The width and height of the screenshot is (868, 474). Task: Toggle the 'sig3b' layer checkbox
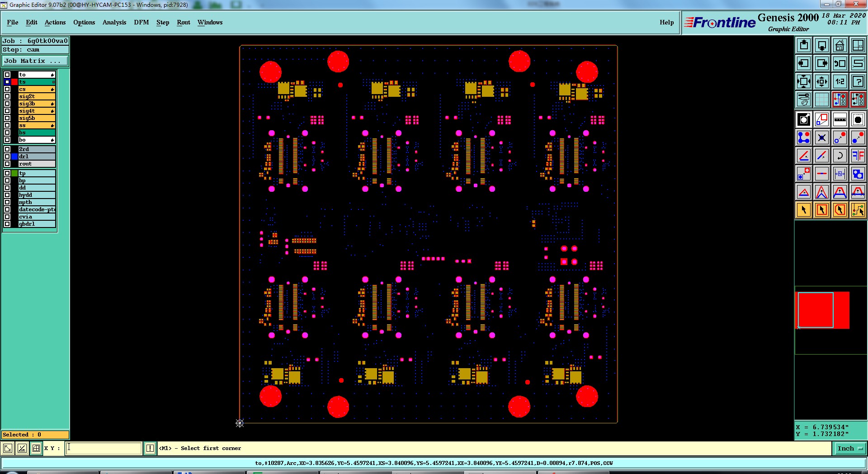click(x=7, y=104)
